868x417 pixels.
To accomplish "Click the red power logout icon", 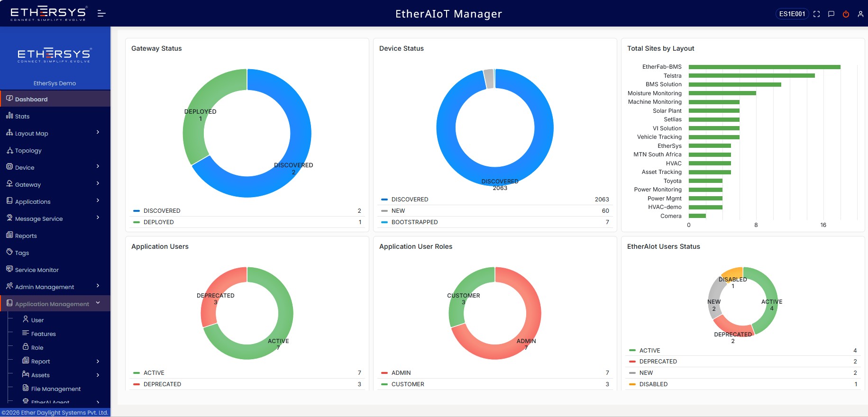I will pyautogui.click(x=846, y=14).
